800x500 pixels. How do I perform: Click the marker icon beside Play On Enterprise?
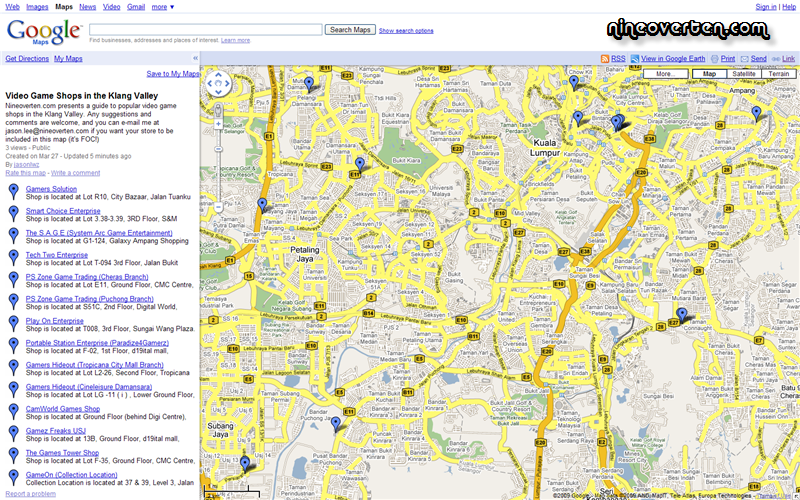(14, 324)
